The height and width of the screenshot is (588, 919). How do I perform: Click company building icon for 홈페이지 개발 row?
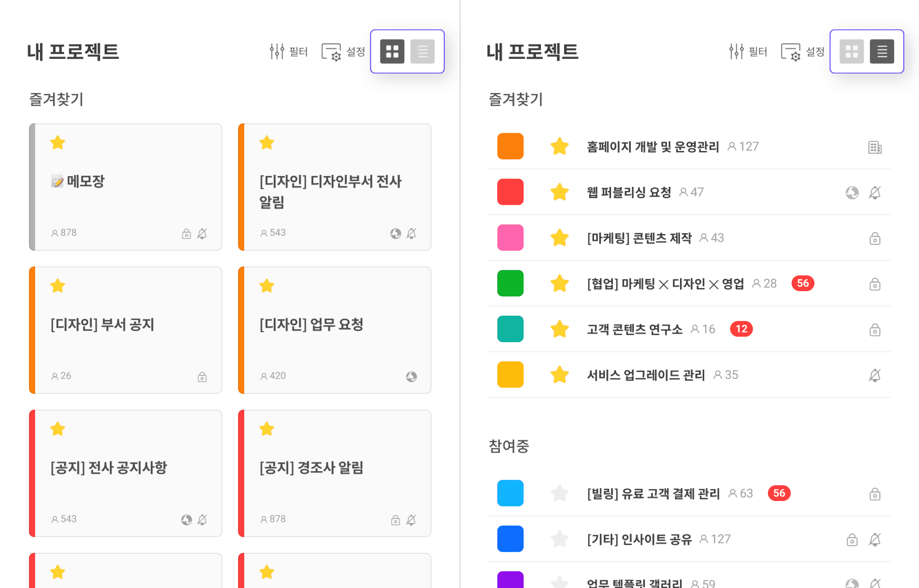(x=874, y=147)
